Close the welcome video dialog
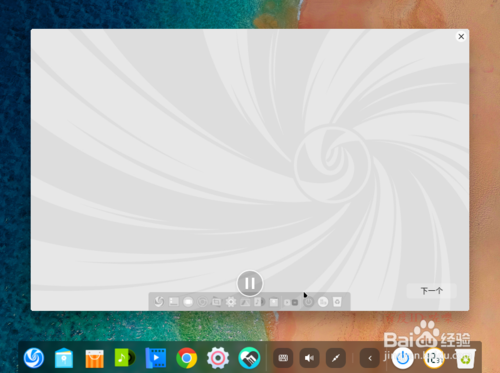 pos(461,36)
